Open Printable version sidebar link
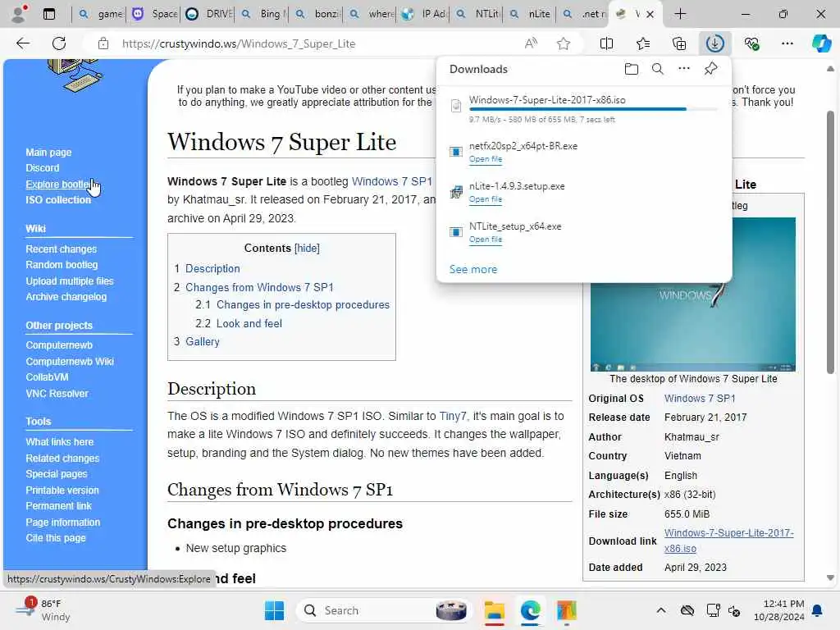 point(62,491)
